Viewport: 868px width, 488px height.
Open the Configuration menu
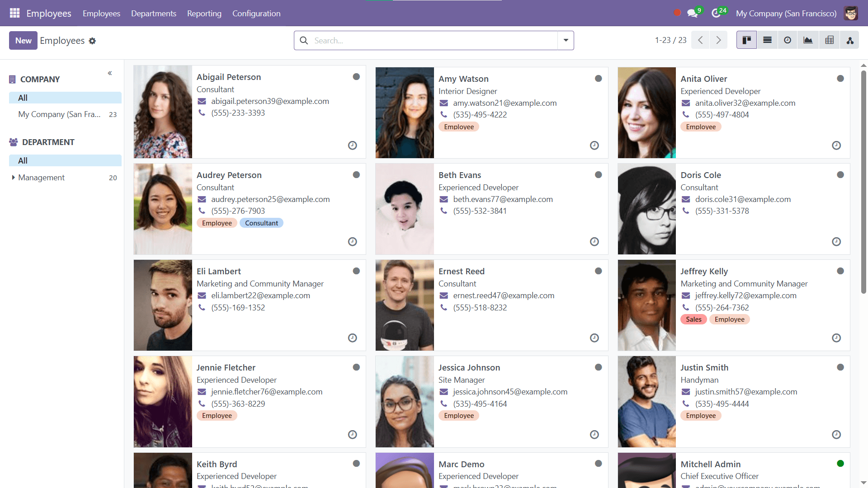point(256,13)
